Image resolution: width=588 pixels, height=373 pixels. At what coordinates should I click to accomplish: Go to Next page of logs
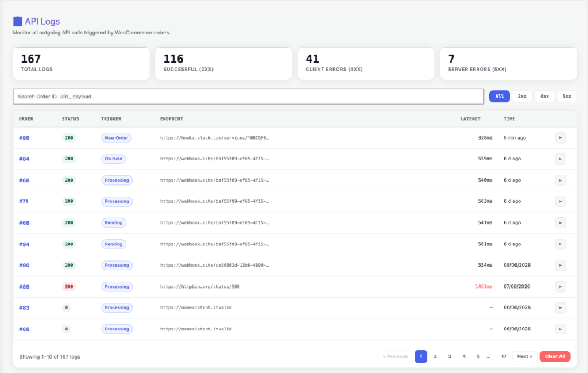point(525,356)
